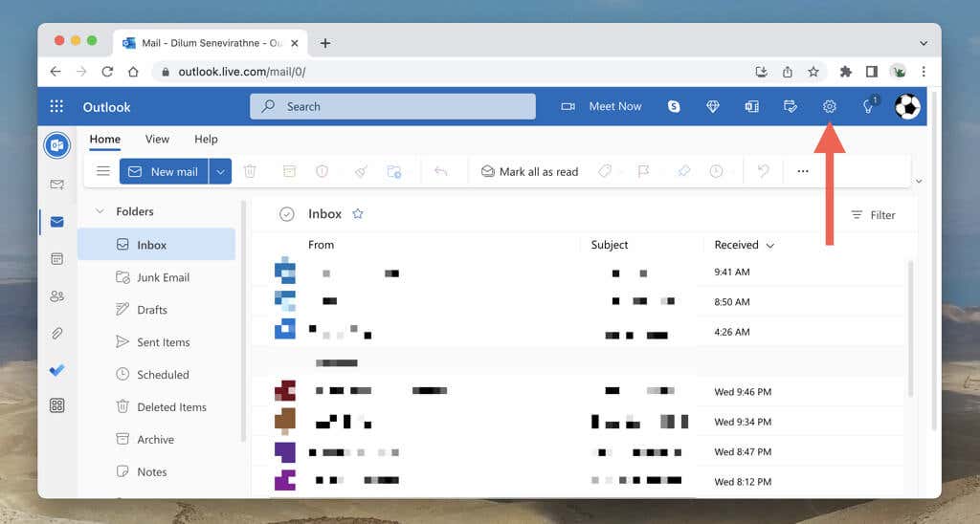Open the OneNote feed icon
This screenshot has width=980, height=524.
tap(752, 107)
